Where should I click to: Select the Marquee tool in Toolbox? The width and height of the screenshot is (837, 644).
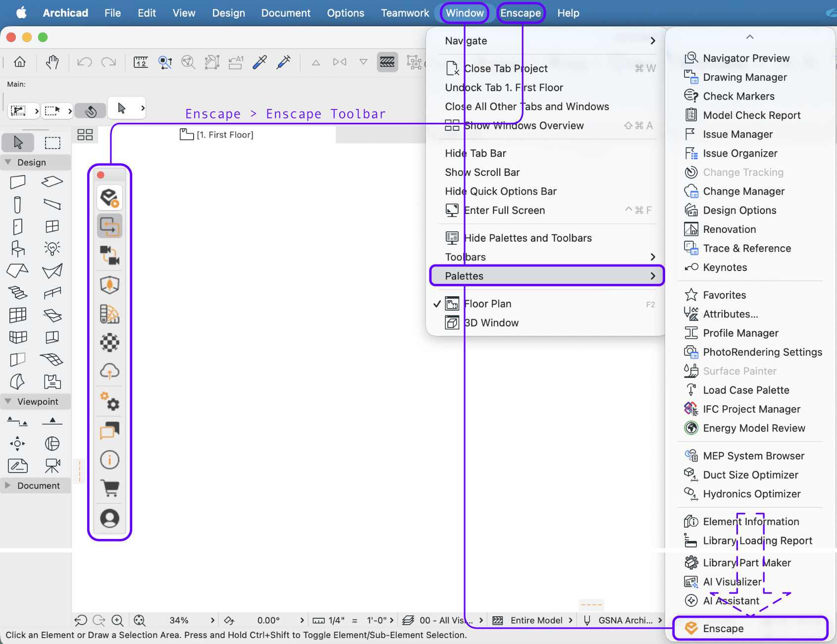point(52,143)
